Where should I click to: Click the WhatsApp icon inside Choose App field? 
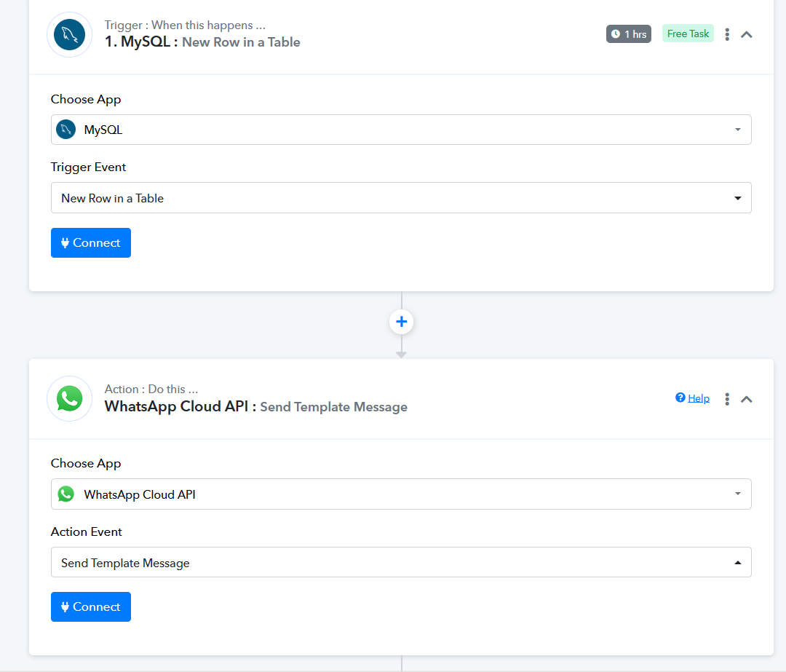65,494
